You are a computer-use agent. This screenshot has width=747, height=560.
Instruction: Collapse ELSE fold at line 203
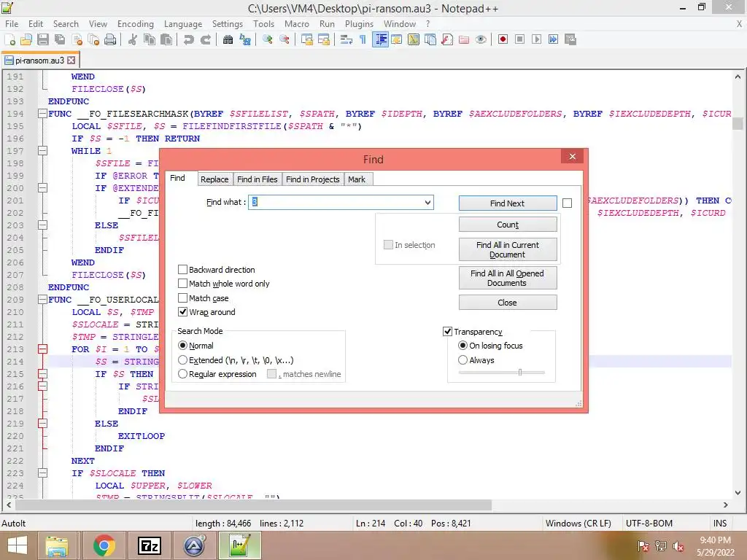[42, 225]
